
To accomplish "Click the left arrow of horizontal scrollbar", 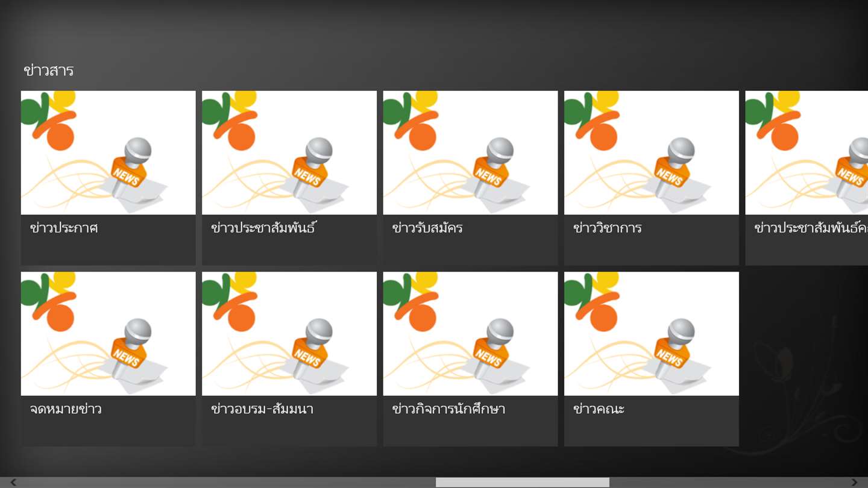I will (13, 483).
